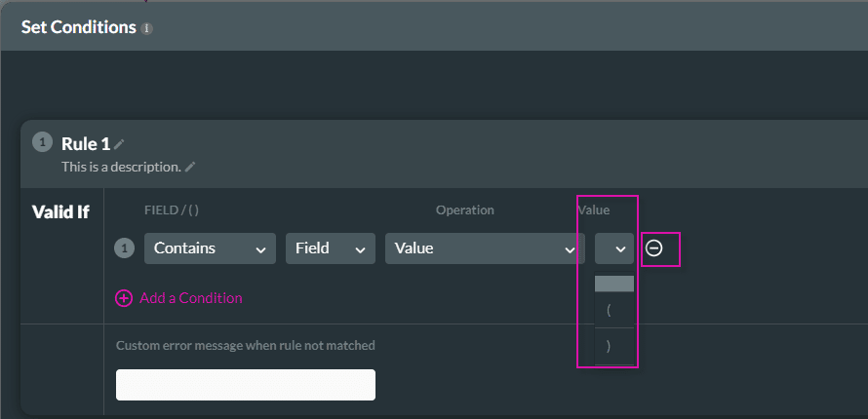Click the Rule 1 title text
The height and width of the screenshot is (419, 868).
tap(85, 144)
